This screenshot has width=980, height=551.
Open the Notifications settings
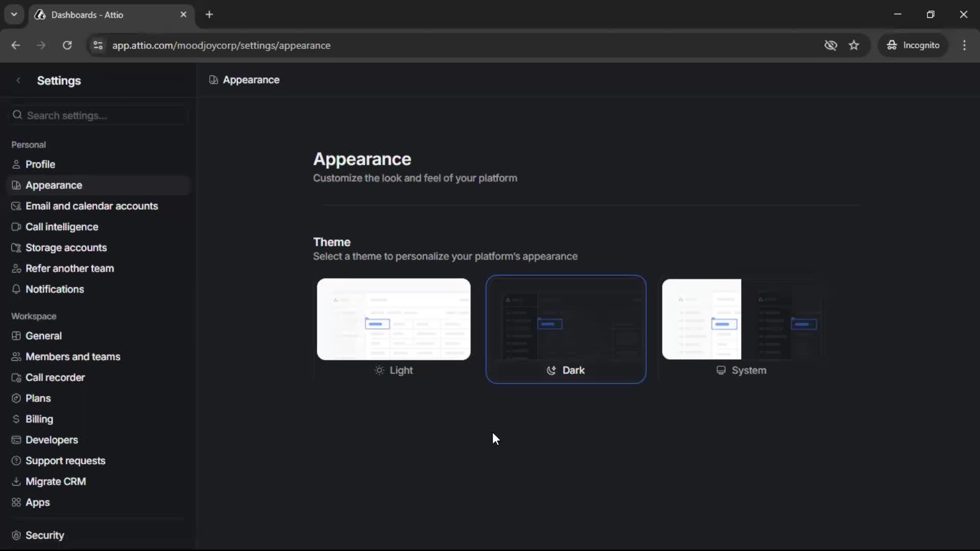click(56, 289)
